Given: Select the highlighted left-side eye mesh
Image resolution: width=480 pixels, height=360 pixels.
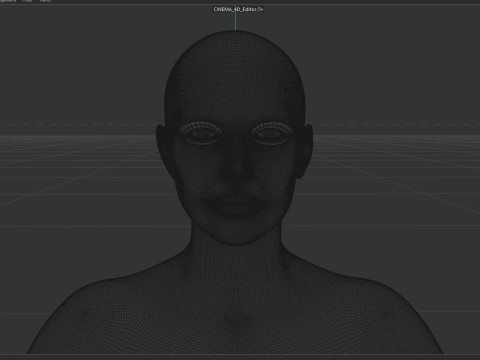Looking at the screenshot, I should pos(200,133).
